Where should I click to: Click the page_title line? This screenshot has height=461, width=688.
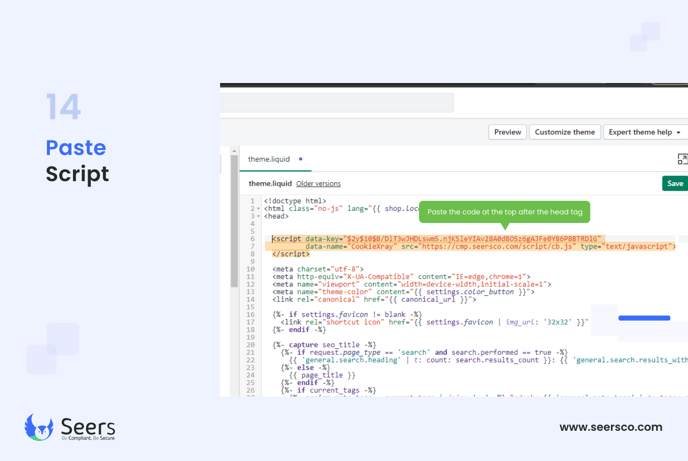[322, 375]
